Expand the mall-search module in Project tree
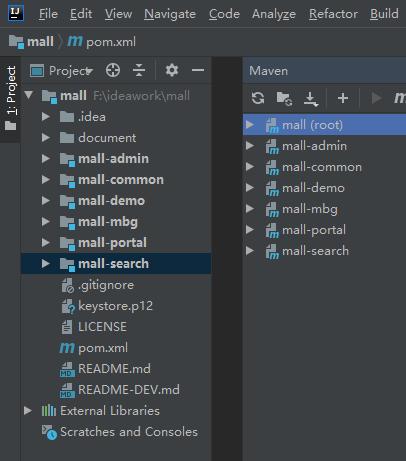Screen dimensions: 406x461 click(46, 264)
